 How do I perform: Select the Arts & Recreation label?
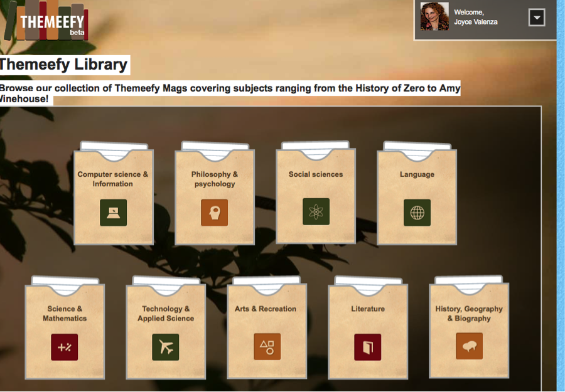[266, 309]
